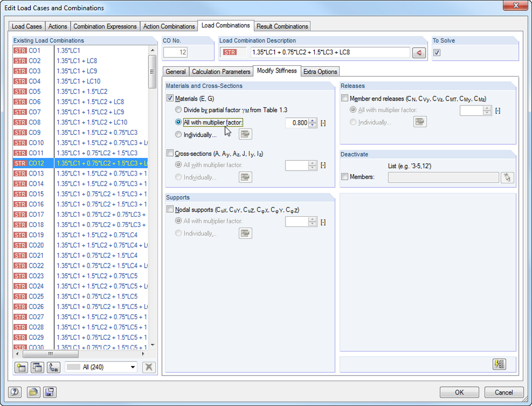Switch to the Actions tab

pyautogui.click(x=58, y=26)
